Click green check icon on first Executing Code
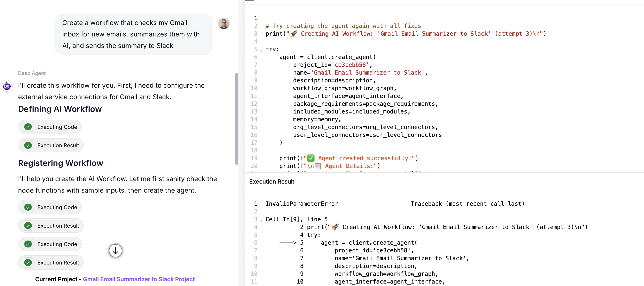Screen dimensions: 644x286 point(28,127)
